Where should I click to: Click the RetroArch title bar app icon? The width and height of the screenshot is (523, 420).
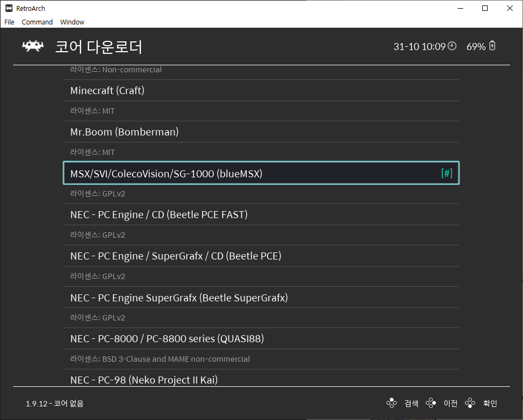[9, 8]
